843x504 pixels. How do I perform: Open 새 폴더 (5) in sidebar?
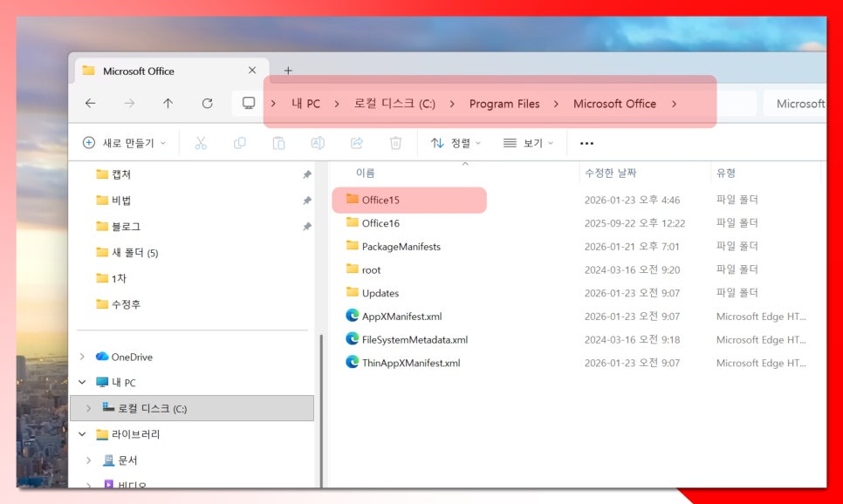point(127,253)
